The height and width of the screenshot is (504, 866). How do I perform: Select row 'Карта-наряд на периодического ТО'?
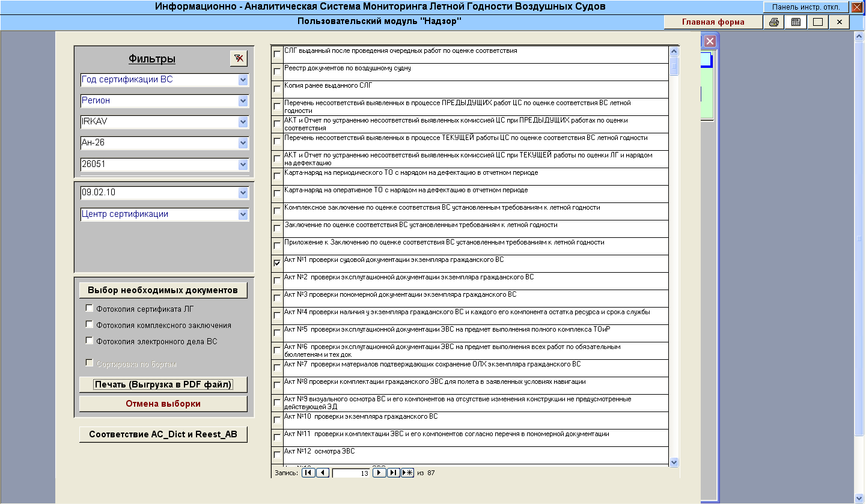click(x=475, y=177)
